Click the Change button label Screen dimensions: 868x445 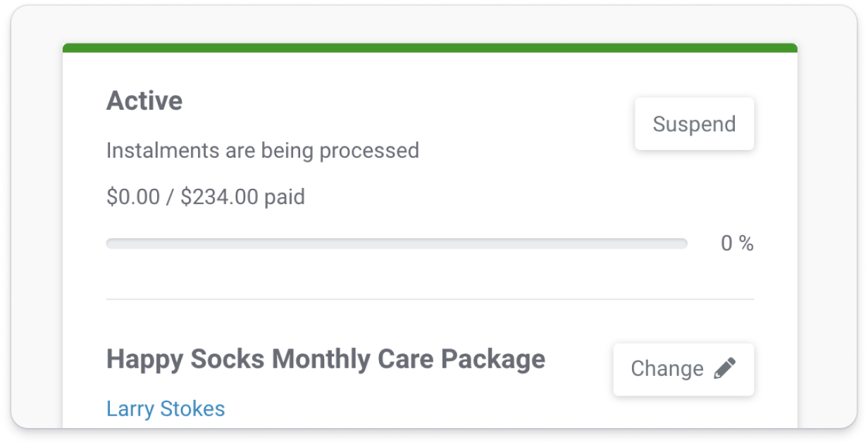(x=666, y=369)
